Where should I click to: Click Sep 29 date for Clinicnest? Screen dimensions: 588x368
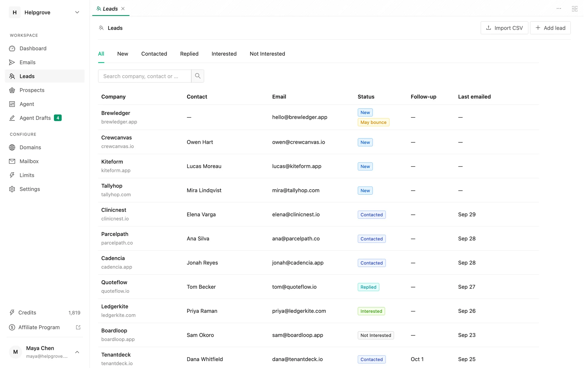pos(467,214)
